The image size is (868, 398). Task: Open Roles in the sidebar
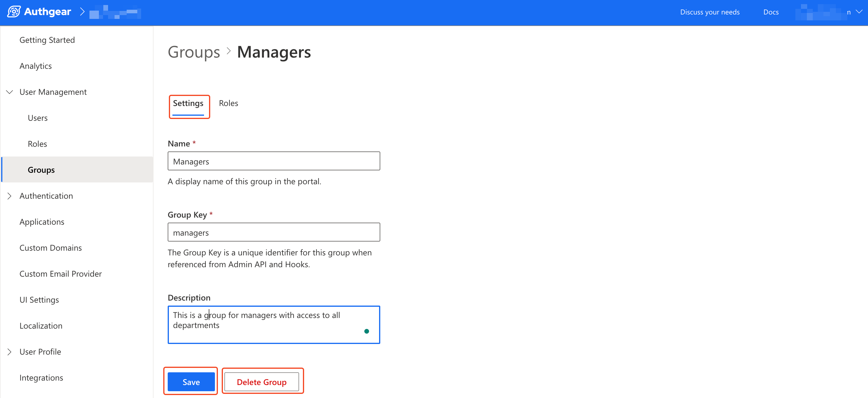point(37,144)
